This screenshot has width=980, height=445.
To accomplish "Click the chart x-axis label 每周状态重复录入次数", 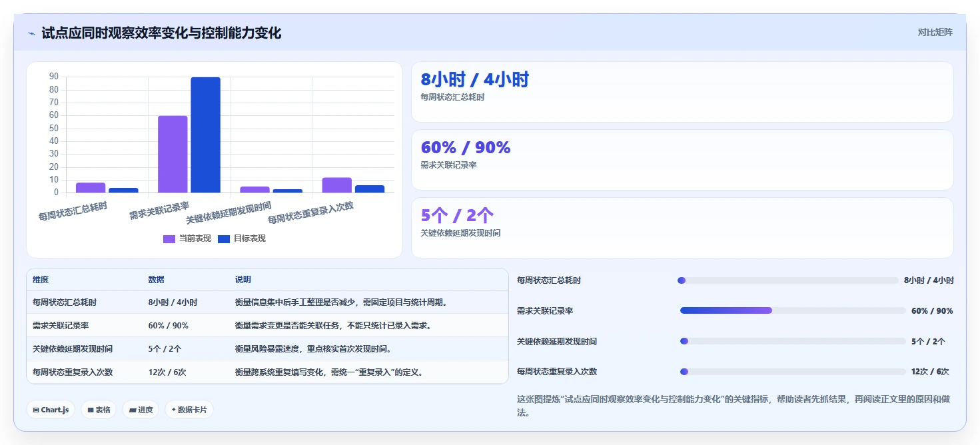I will [x=310, y=213].
